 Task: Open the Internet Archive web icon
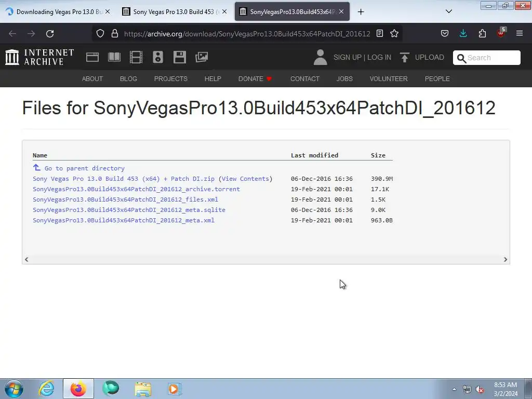92,57
